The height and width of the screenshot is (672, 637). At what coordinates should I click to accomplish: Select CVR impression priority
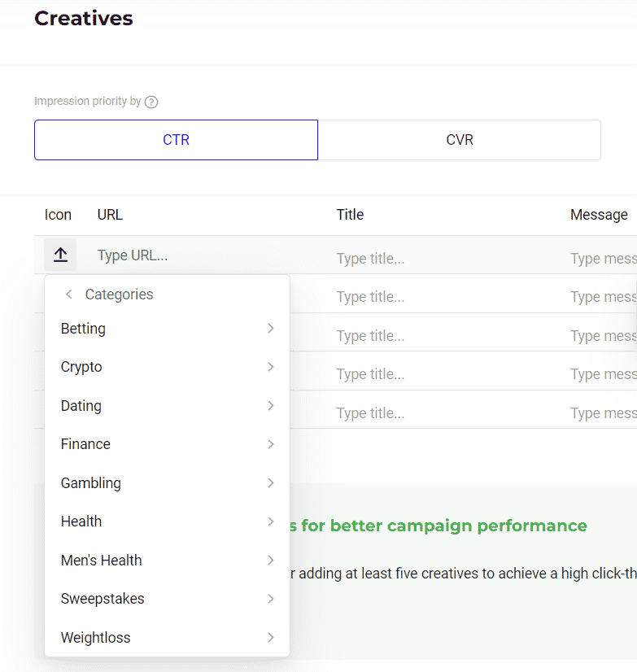460,140
